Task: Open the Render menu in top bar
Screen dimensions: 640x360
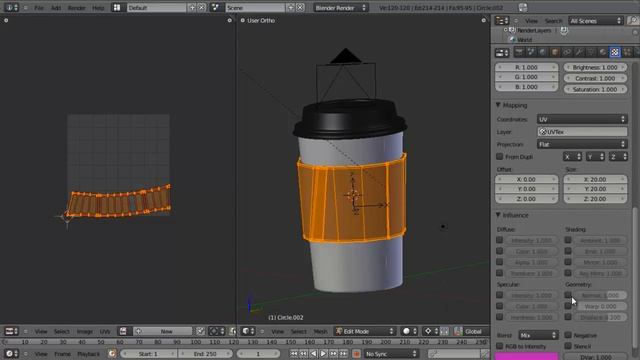Action: (x=76, y=8)
